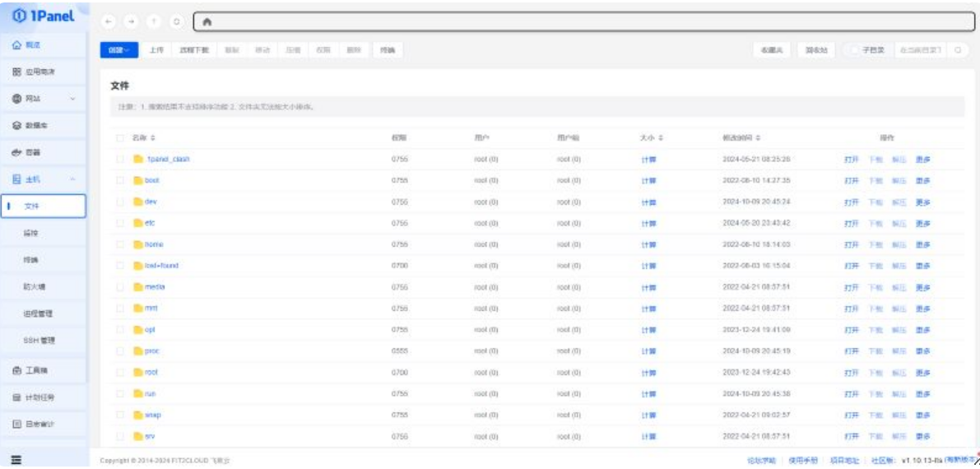
Task: Check the box for the boot folder
Action: point(120,180)
